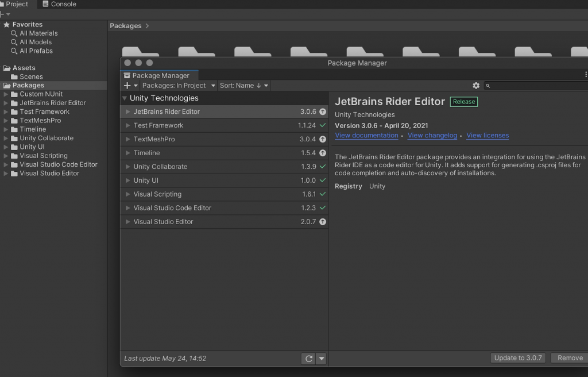Screen dimensions: 588x377
Task: Expand the TextMeshPro package versions arrow
Action: coord(127,139)
